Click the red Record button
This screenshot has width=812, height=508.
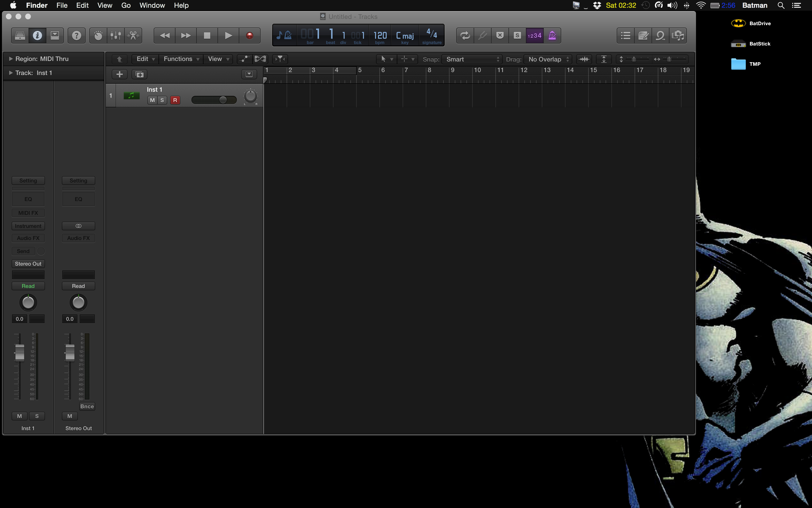(x=250, y=36)
